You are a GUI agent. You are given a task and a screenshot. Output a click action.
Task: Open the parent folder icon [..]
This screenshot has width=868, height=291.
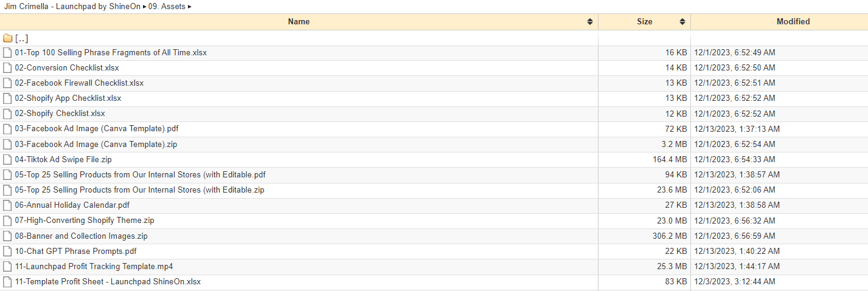pos(7,38)
